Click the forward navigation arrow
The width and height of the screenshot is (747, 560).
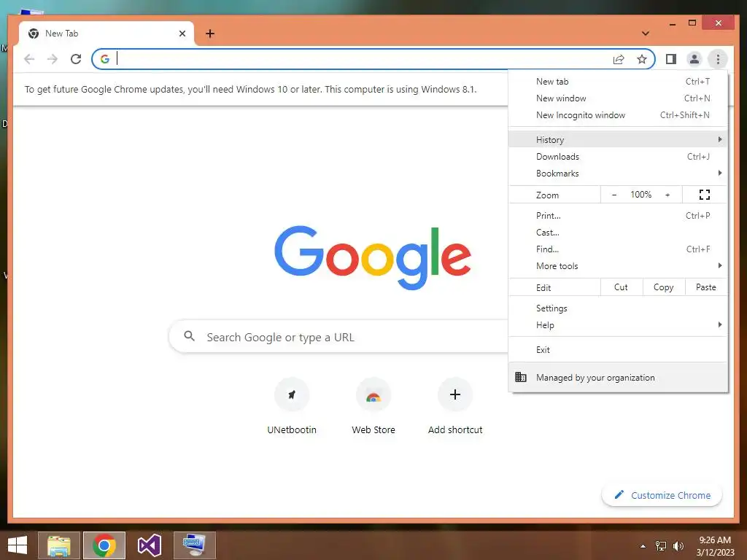(53, 59)
